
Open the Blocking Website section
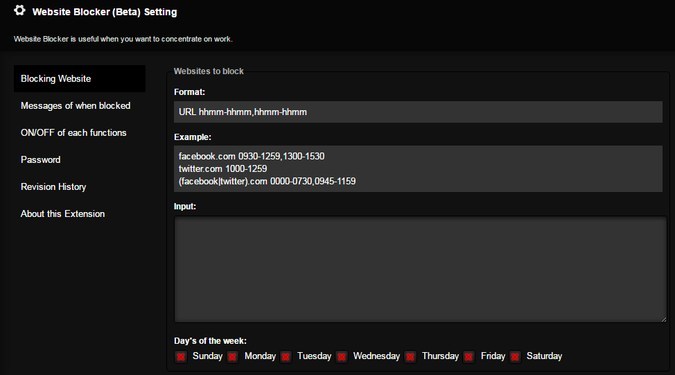click(x=80, y=79)
